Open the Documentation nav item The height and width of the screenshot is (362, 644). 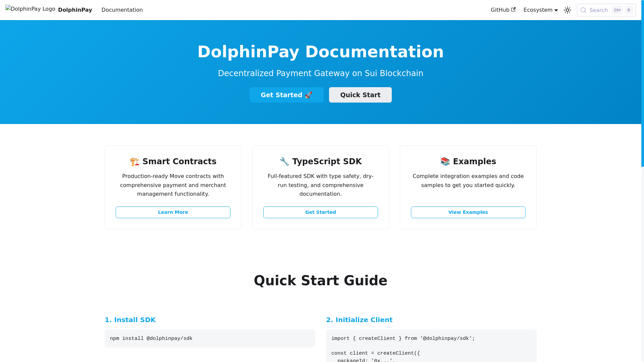(x=122, y=10)
